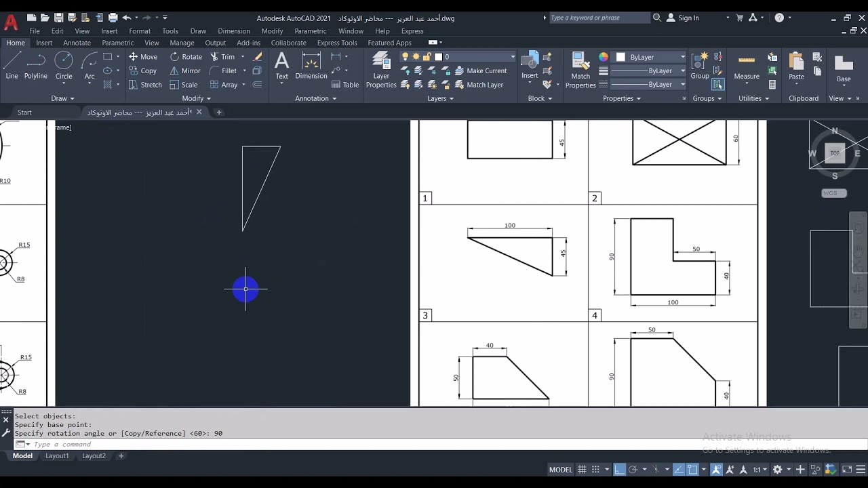Toggle drawing grid display in status bar
Image resolution: width=868 pixels, height=488 pixels.
tap(582, 469)
